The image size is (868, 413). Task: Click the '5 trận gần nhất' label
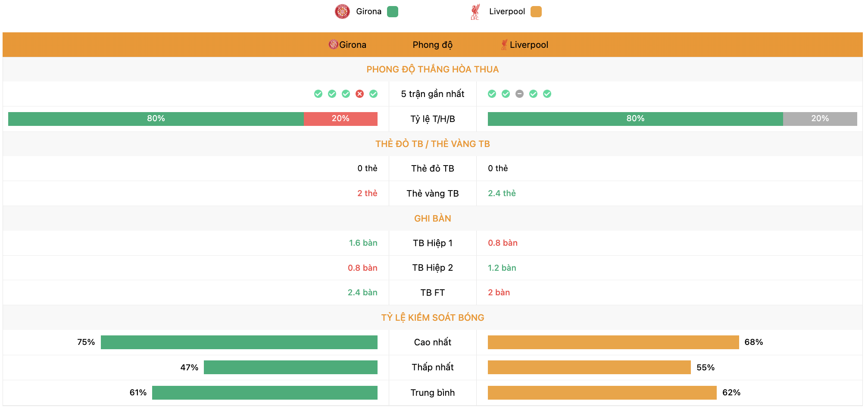(432, 94)
